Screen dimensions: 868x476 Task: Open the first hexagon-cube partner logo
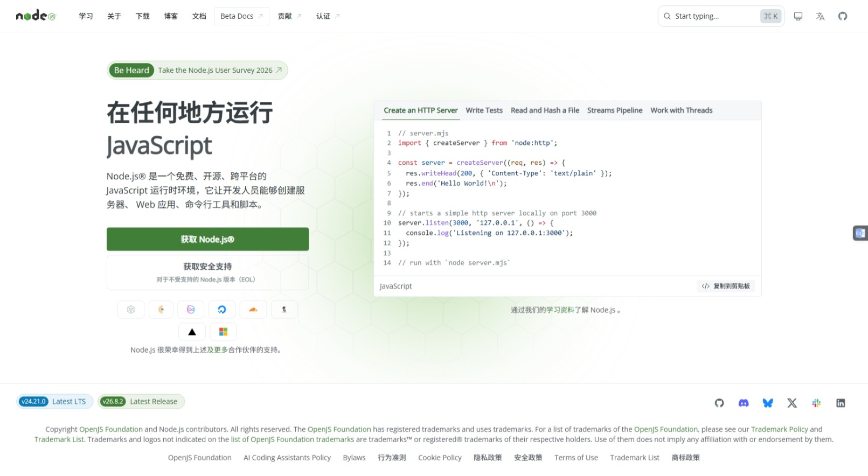pos(131,309)
